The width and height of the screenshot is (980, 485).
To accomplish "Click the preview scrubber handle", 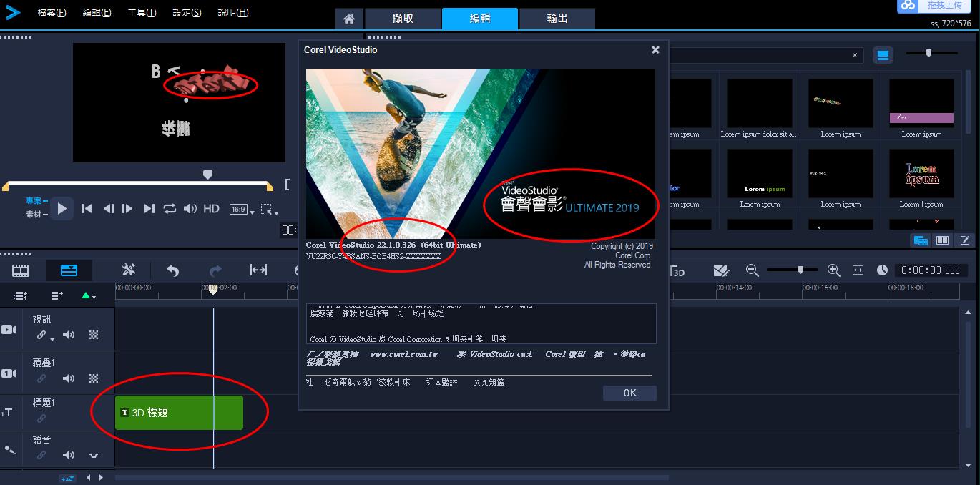I will 208,174.
